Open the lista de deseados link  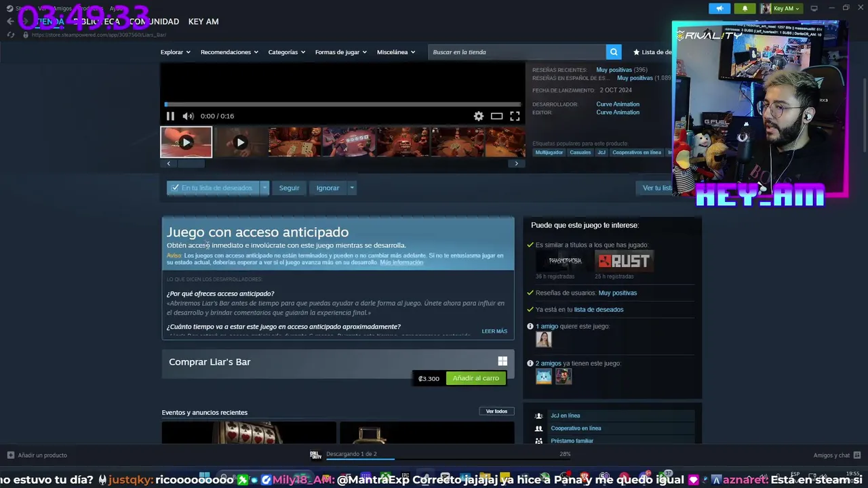[x=599, y=310]
